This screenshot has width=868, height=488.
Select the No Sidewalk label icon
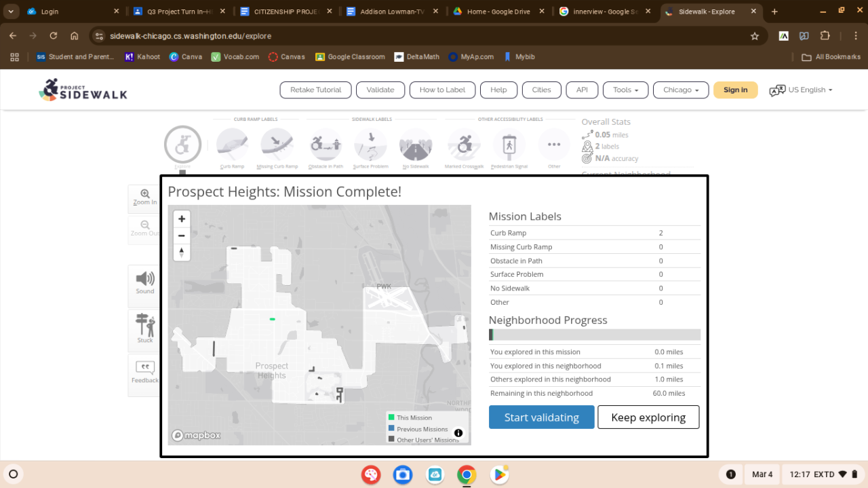pyautogui.click(x=416, y=145)
